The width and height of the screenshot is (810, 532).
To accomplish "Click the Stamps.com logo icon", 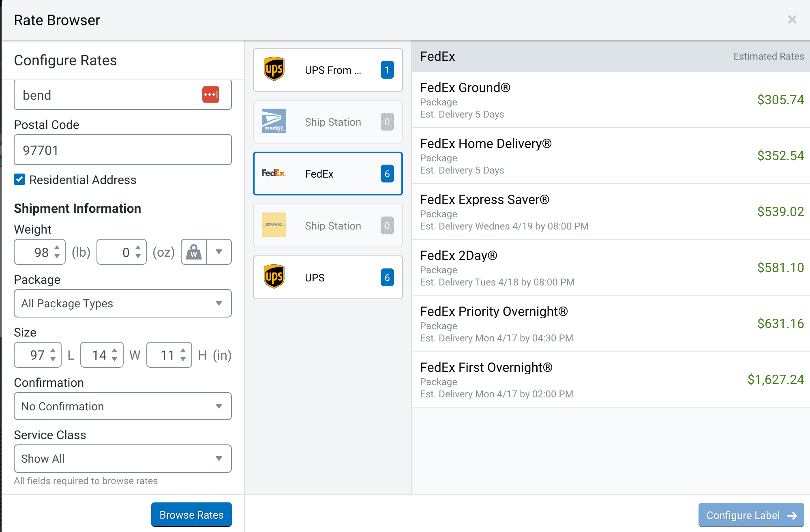I will pos(274,121).
